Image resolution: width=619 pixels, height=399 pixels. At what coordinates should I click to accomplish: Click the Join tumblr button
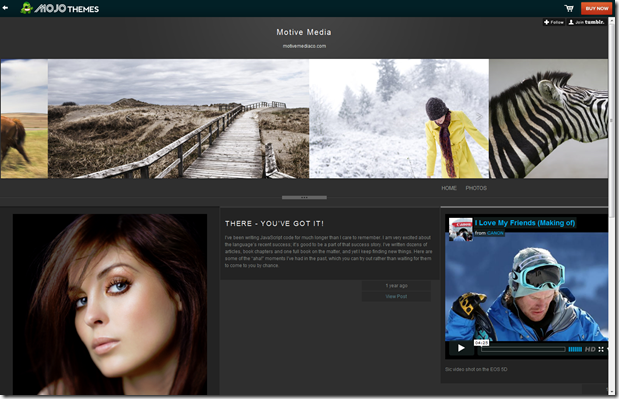tap(586, 22)
